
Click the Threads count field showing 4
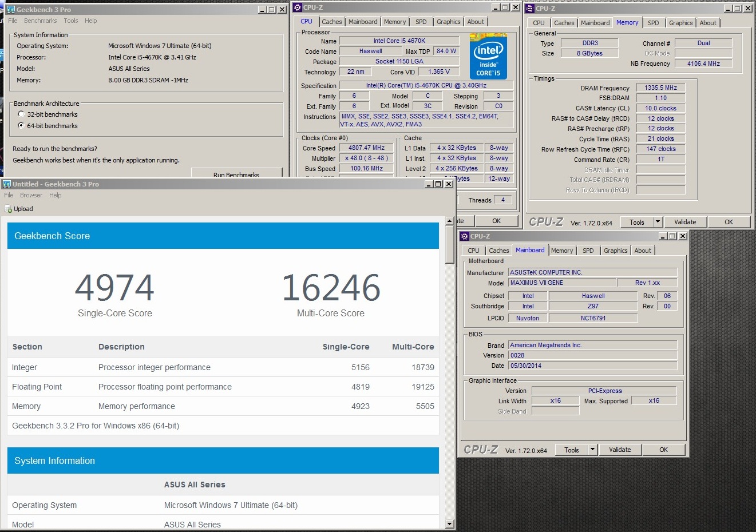click(503, 200)
